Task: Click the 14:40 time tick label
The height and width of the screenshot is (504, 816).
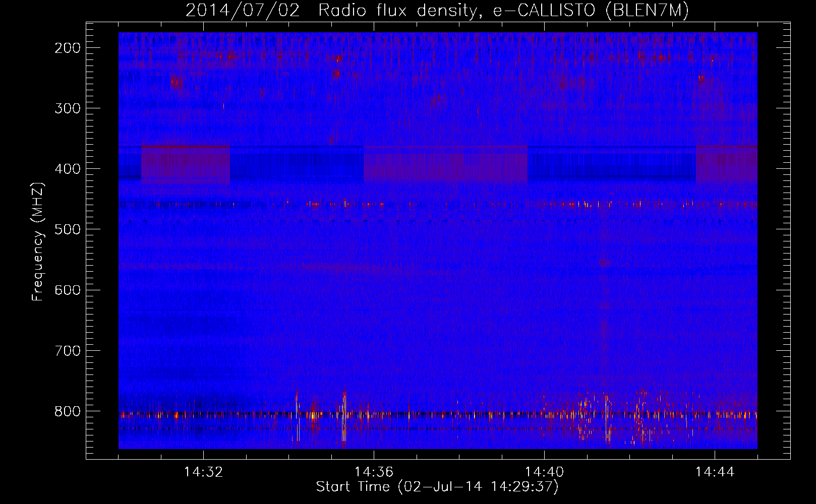Action: [x=544, y=472]
